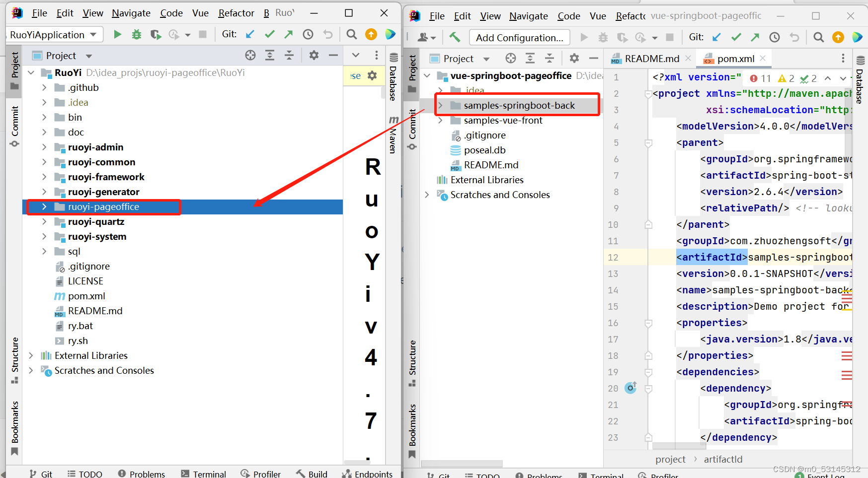Expand the ruoyi-pageoffice folder
The width and height of the screenshot is (868, 478).
[44, 206]
